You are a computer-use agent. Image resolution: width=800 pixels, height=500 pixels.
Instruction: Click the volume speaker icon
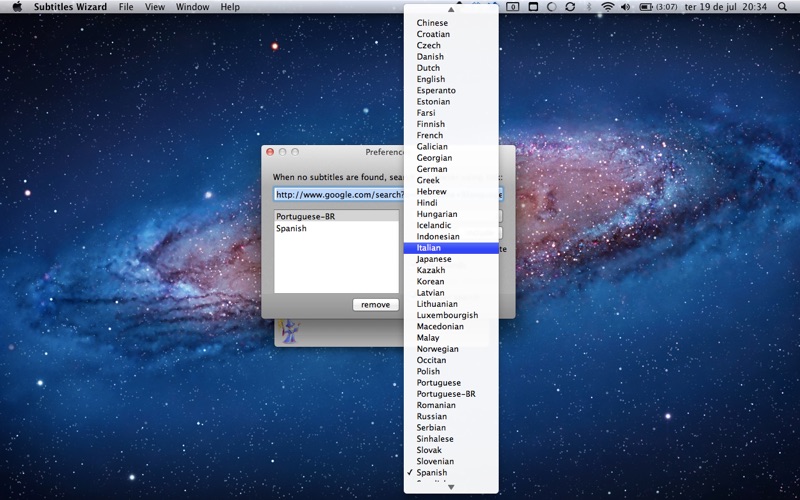point(625,7)
